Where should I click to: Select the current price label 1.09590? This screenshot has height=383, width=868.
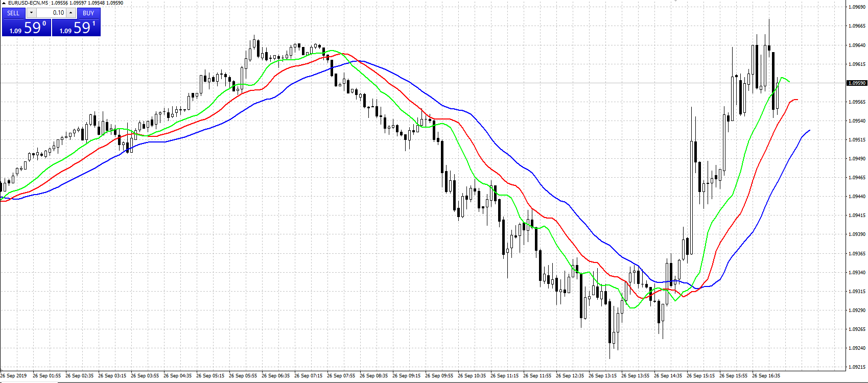(x=857, y=83)
